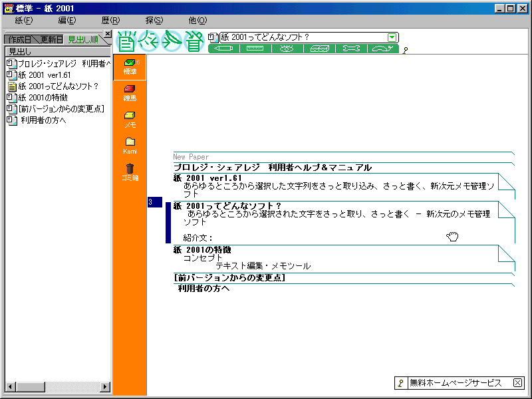Click the arrow-into-trash-bin toolbar icon

(194, 41)
